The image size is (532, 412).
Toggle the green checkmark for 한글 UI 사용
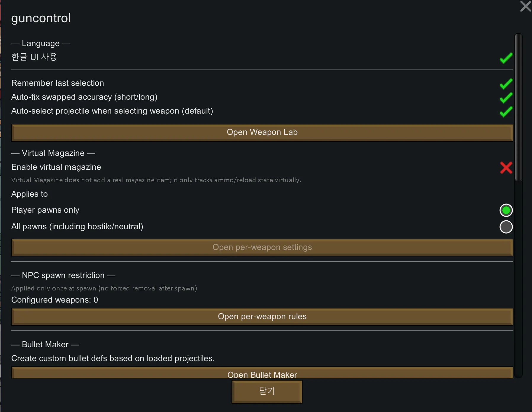tap(506, 58)
